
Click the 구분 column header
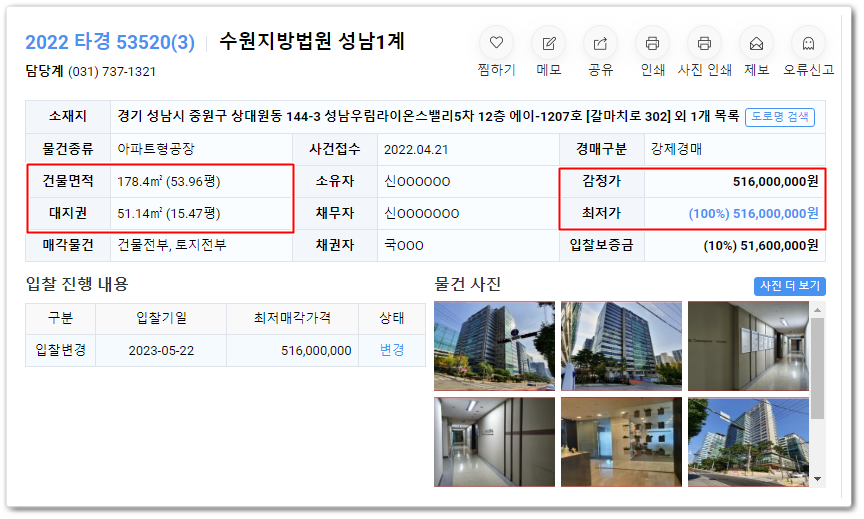(61, 318)
